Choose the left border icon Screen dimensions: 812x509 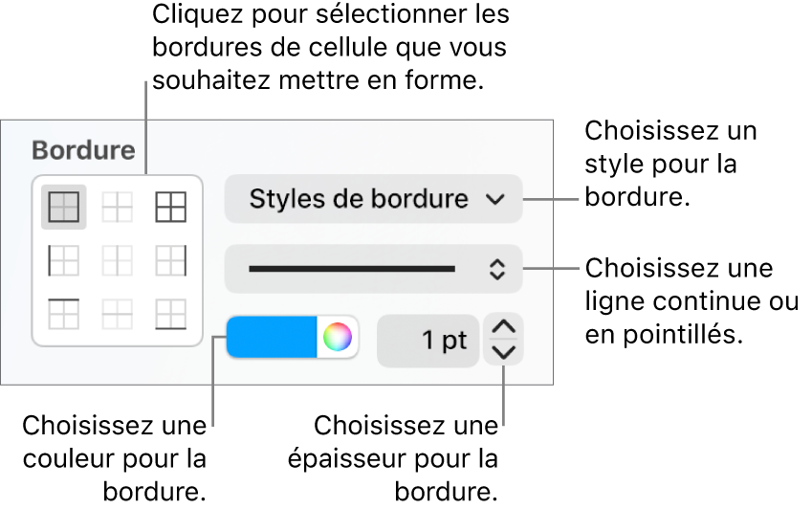(64, 260)
